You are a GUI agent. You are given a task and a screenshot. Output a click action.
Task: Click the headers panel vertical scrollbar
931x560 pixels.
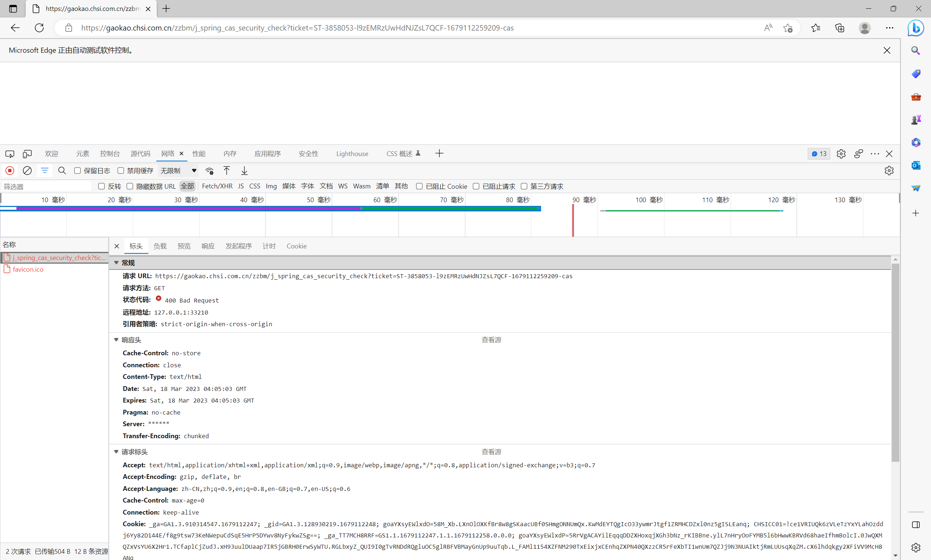pos(895,362)
